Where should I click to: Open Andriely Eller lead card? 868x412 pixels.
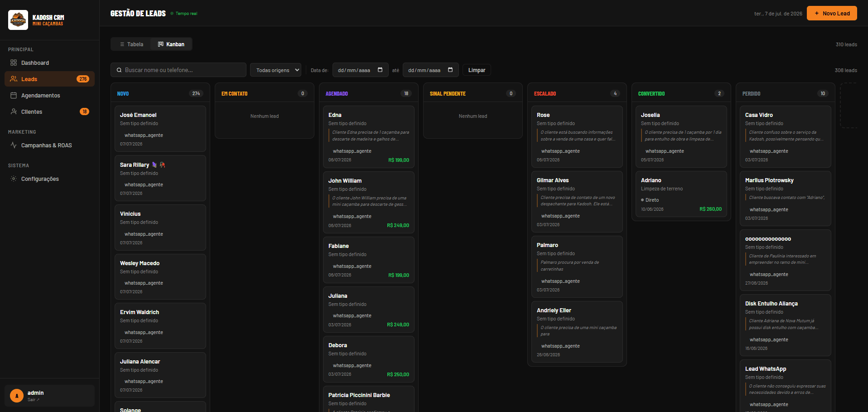pyautogui.click(x=577, y=332)
